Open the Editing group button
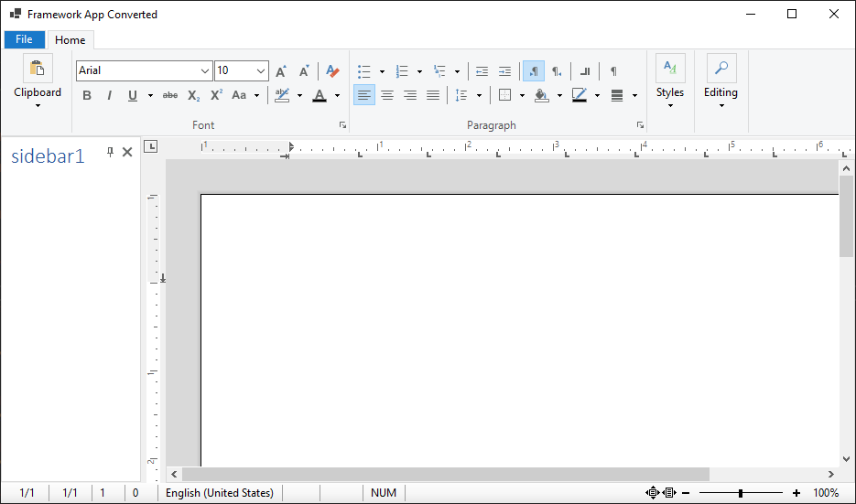 pyautogui.click(x=721, y=81)
